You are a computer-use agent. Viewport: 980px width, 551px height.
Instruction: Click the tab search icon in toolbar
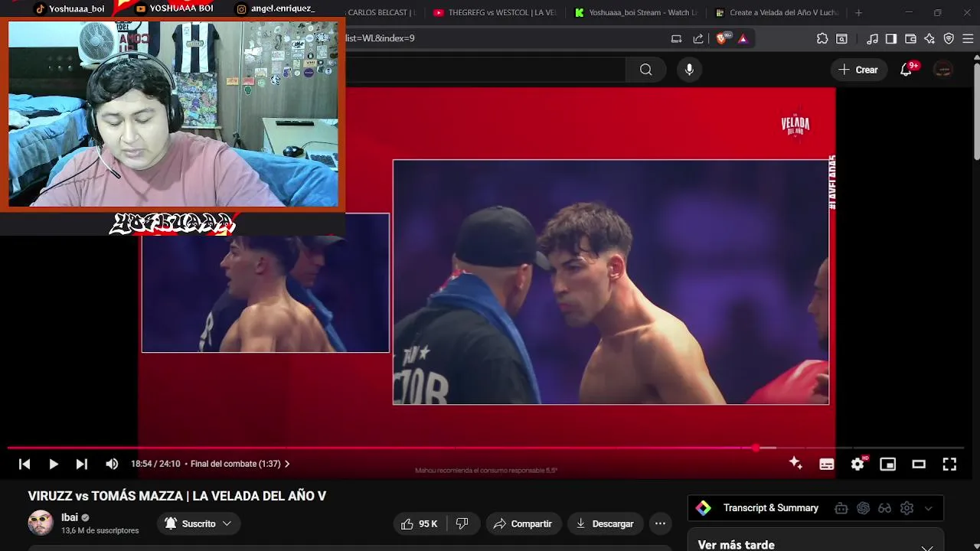click(x=842, y=38)
